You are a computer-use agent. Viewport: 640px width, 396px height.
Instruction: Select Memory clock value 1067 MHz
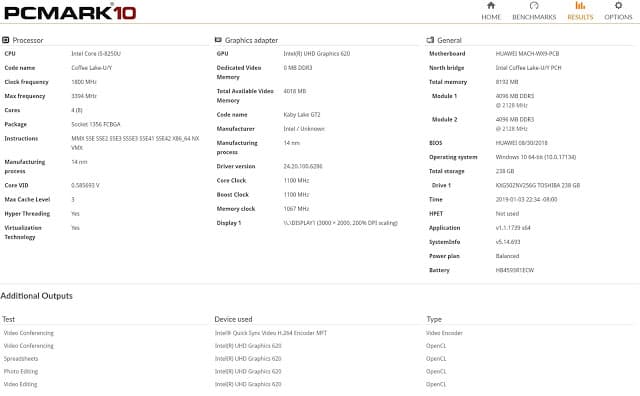[296, 209]
